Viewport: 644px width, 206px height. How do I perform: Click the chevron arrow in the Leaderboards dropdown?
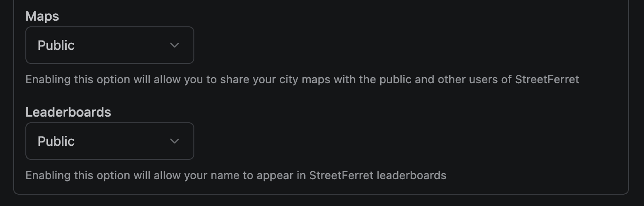click(175, 141)
